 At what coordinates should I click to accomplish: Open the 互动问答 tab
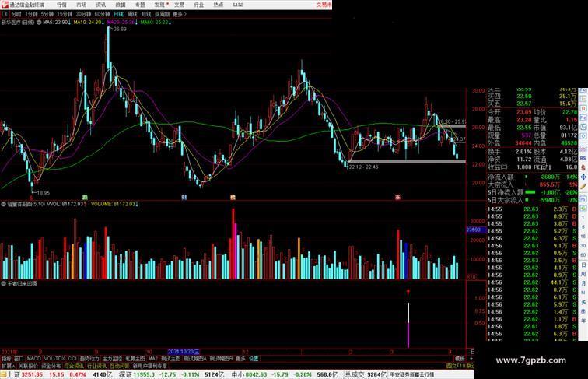coord(120,366)
